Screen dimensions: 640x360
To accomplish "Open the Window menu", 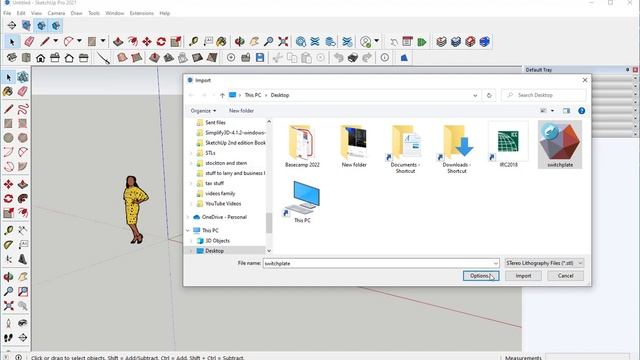I will (115, 13).
